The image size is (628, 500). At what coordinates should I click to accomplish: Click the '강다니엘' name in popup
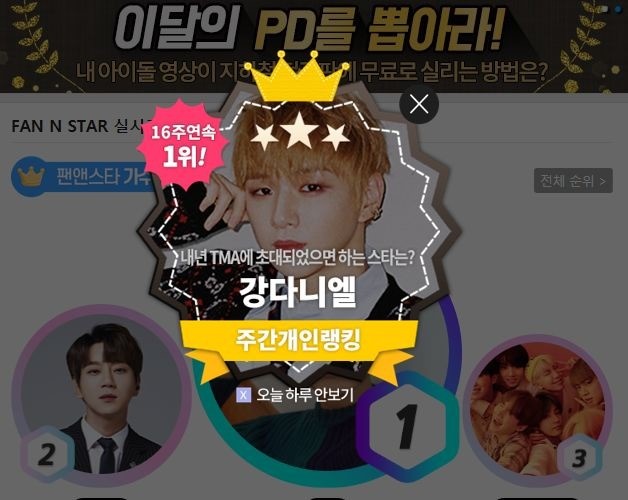pos(298,291)
